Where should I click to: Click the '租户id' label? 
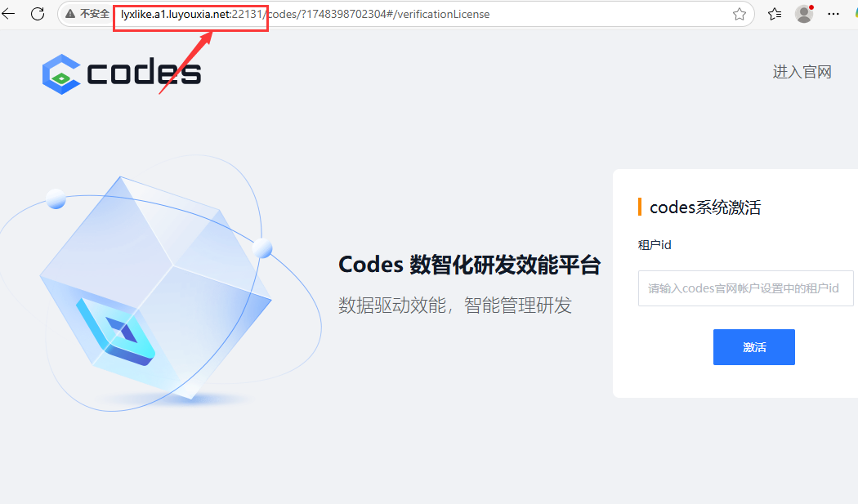point(655,244)
